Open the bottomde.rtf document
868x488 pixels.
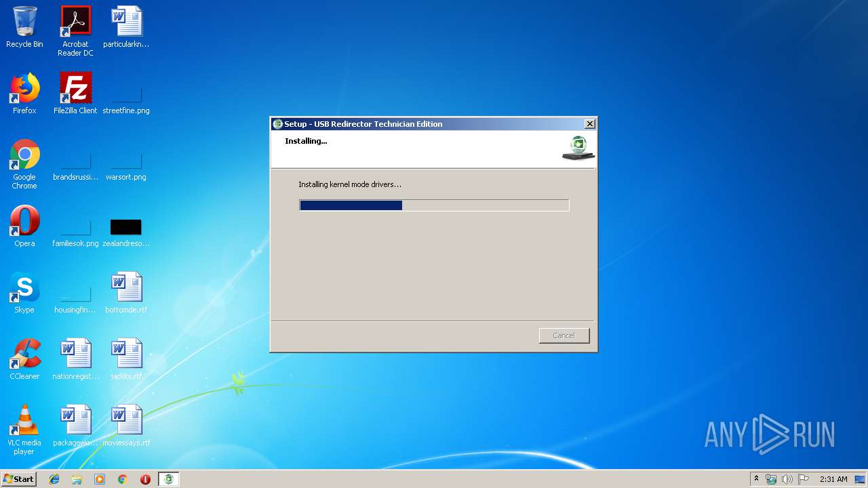[126, 293]
